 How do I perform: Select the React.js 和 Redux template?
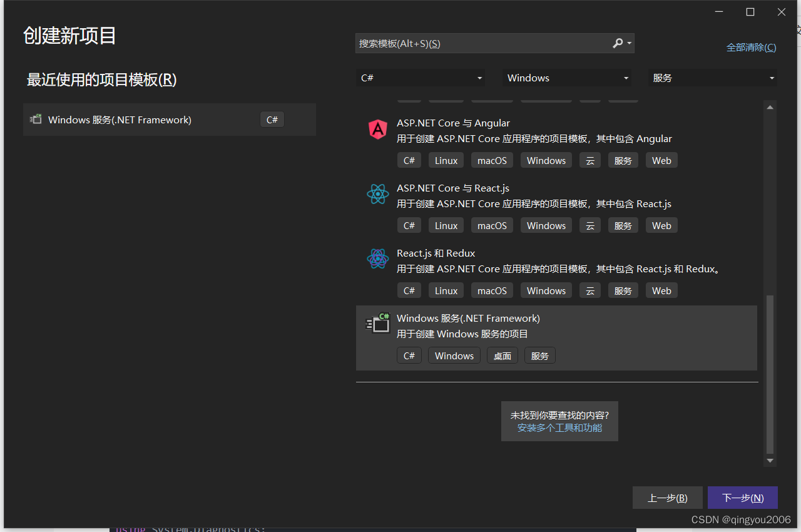click(556, 273)
